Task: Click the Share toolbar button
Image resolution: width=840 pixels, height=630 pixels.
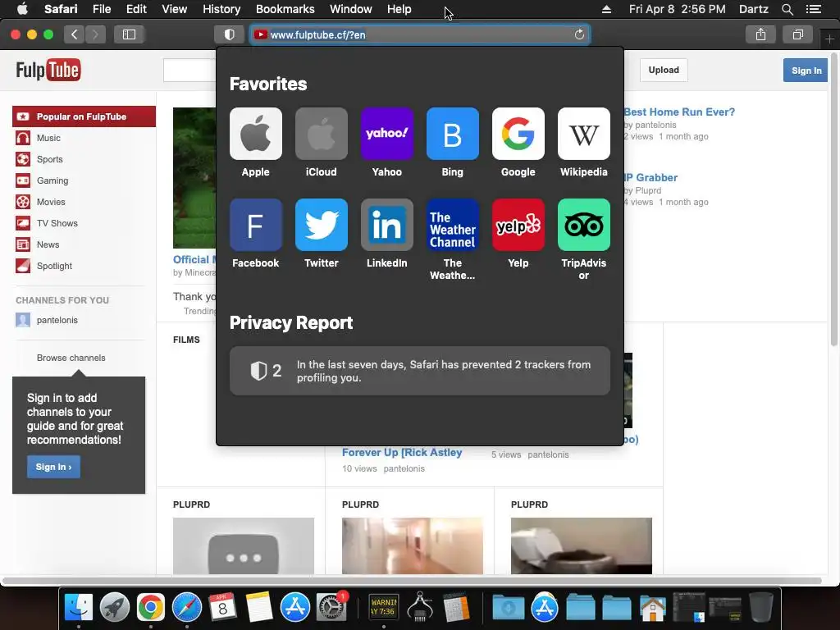Action: tap(760, 34)
